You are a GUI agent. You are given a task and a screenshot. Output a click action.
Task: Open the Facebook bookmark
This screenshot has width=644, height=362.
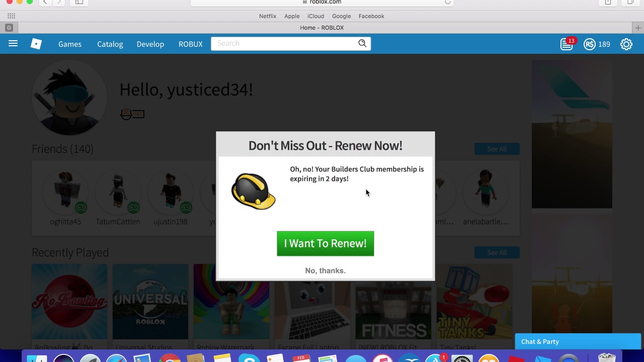pos(371,16)
